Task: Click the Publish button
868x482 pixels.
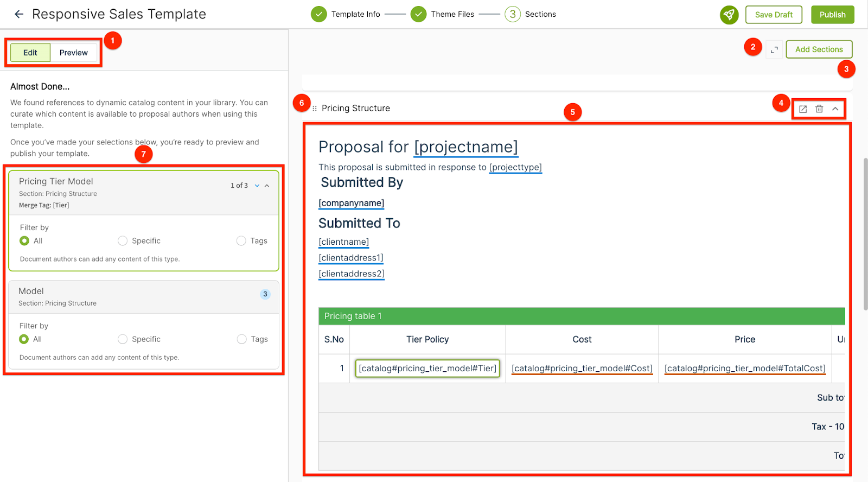Action: click(x=832, y=15)
